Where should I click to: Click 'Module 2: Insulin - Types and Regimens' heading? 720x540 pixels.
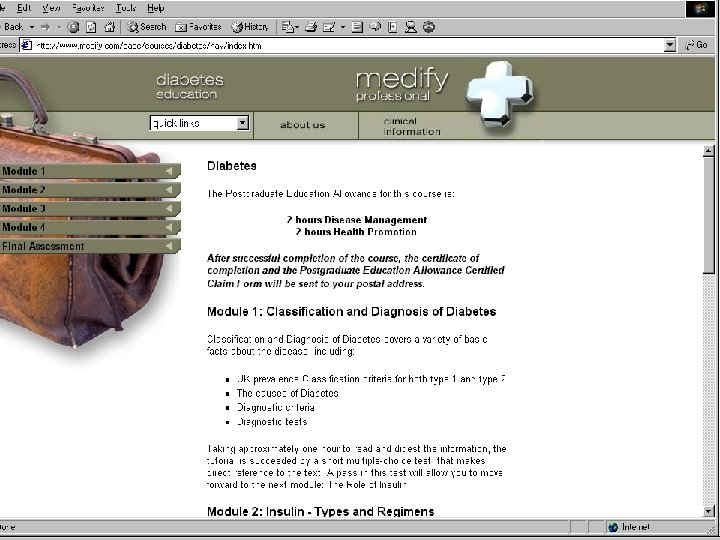pyautogui.click(x=321, y=512)
